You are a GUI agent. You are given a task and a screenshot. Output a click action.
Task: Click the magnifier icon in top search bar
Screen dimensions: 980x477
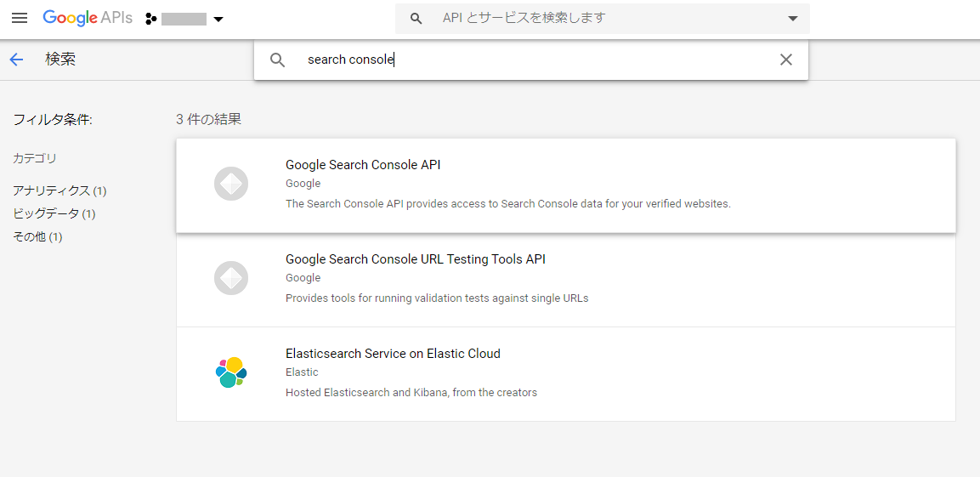pyautogui.click(x=416, y=18)
